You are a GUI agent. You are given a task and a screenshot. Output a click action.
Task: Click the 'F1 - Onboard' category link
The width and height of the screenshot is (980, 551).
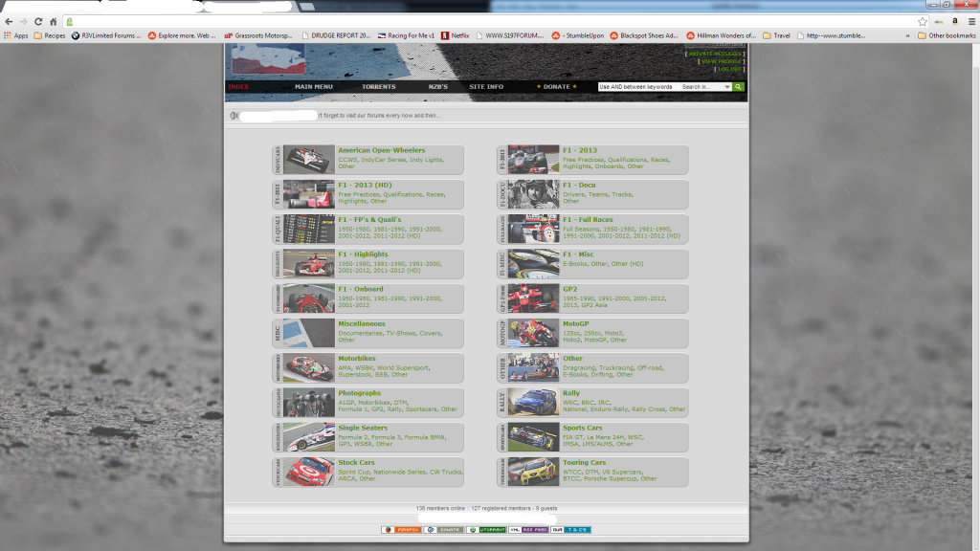pyautogui.click(x=360, y=289)
